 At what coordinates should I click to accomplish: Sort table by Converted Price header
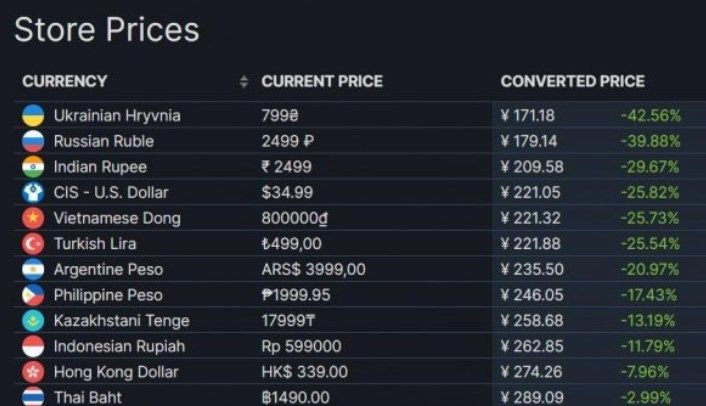pos(572,82)
